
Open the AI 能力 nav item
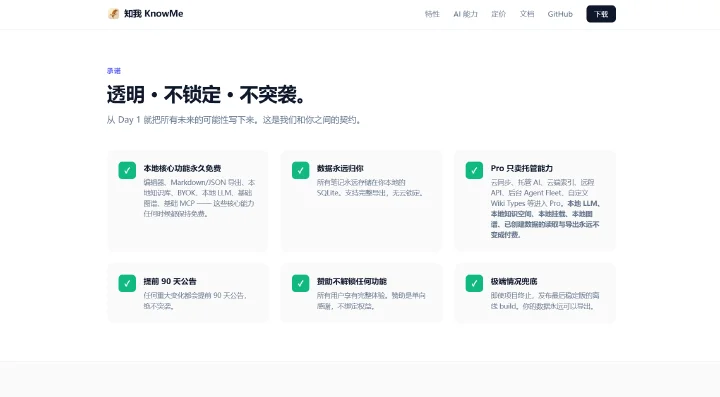click(x=466, y=14)
